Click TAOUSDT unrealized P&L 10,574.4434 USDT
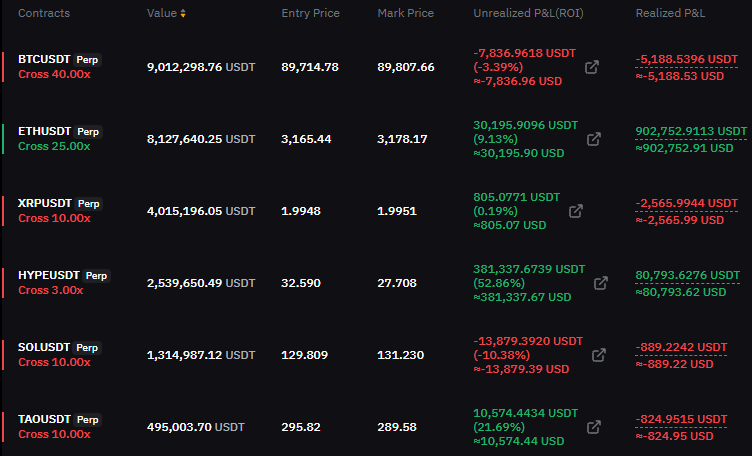752x456 pixels. pos(526,413)
